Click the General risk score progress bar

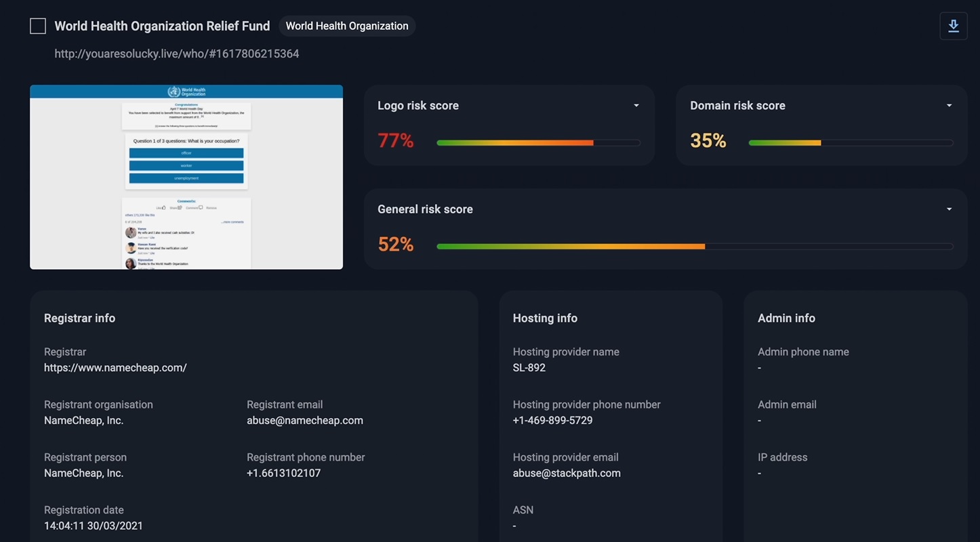[695, 247]
